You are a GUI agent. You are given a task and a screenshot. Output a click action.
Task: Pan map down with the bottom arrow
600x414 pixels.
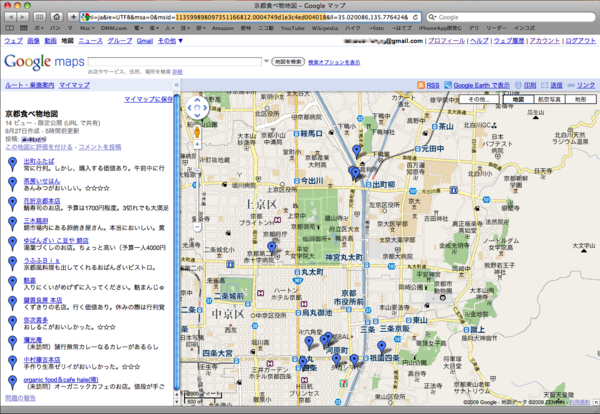tap(197, 116)
